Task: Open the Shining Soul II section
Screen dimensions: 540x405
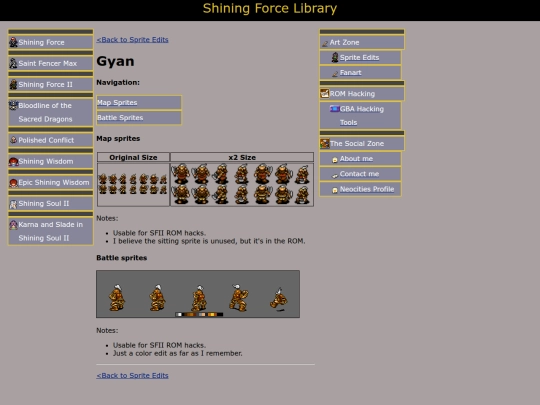Action: point(44,204)
